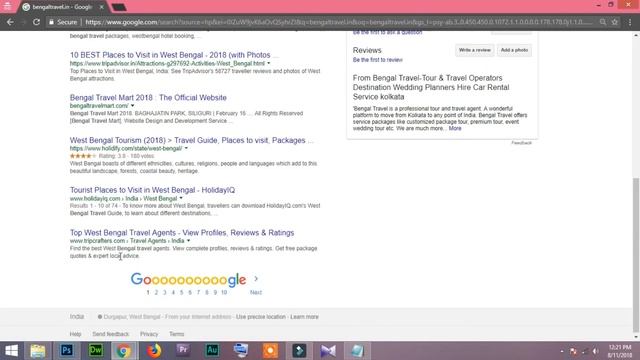The height and width of the screenshot is (360, 640).
Task: Go back using the browser back arrow
Action: pyautogui.click(x=10, y=22)
